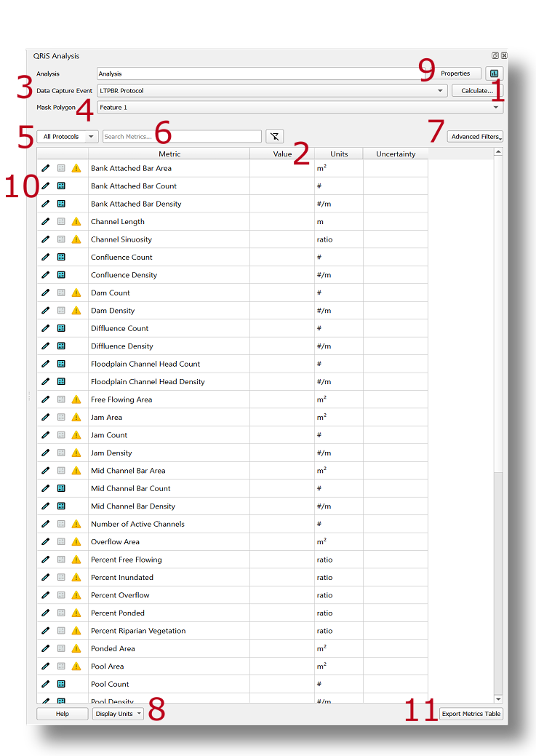
Task: Select Floodplain Channel Head Density metric
Action: 148,381
